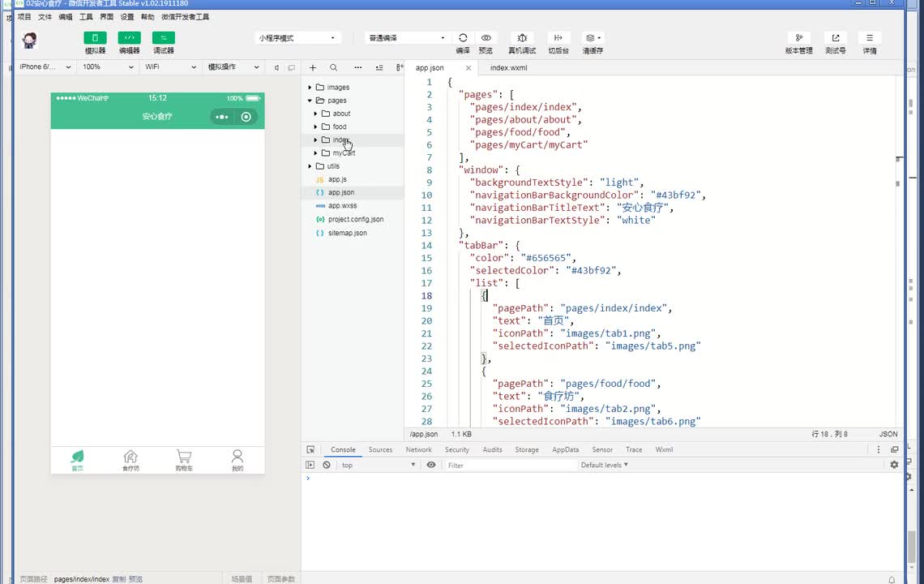
Task: Open console settings gear icon
Action: tap(894, 465)
